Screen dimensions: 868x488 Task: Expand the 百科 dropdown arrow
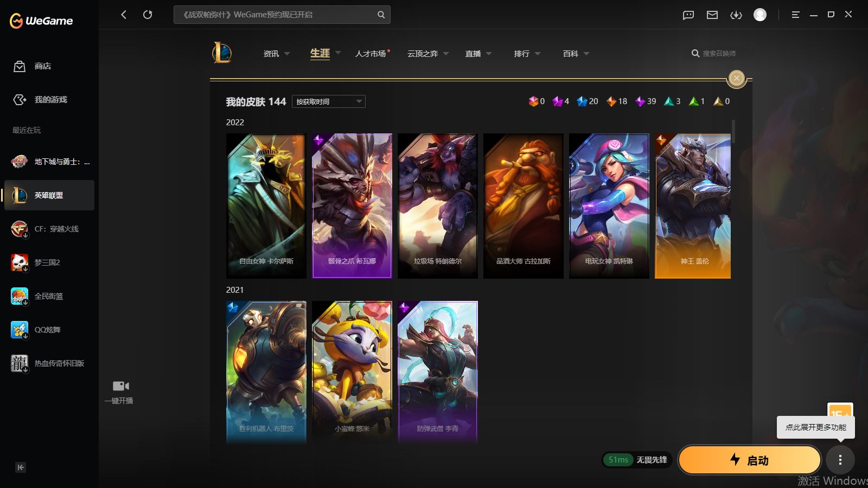586,54
